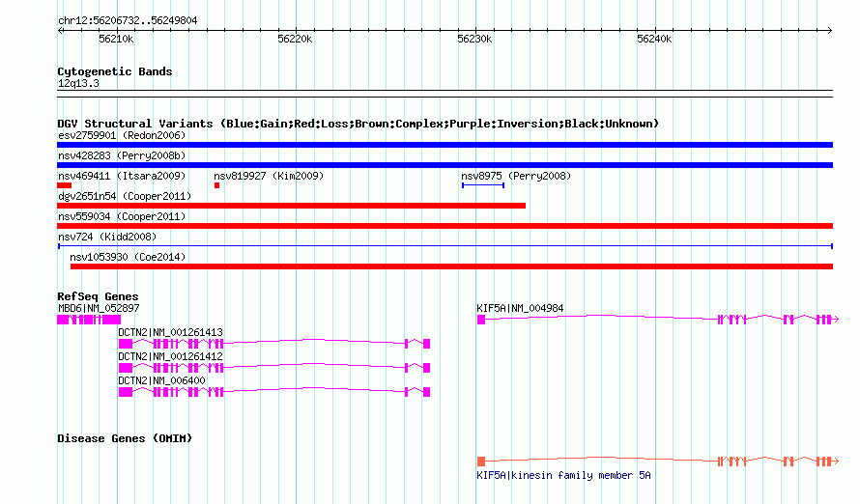Open the MBD6|NM_052897 gene label
Screen dimensions: 860x504
99,308
